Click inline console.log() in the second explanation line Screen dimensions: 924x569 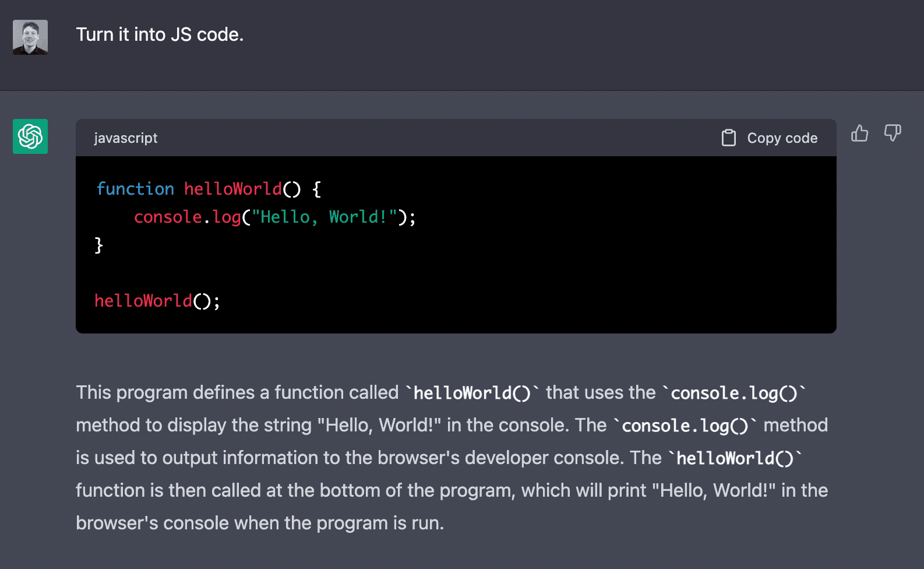click(x=685, y=426)
